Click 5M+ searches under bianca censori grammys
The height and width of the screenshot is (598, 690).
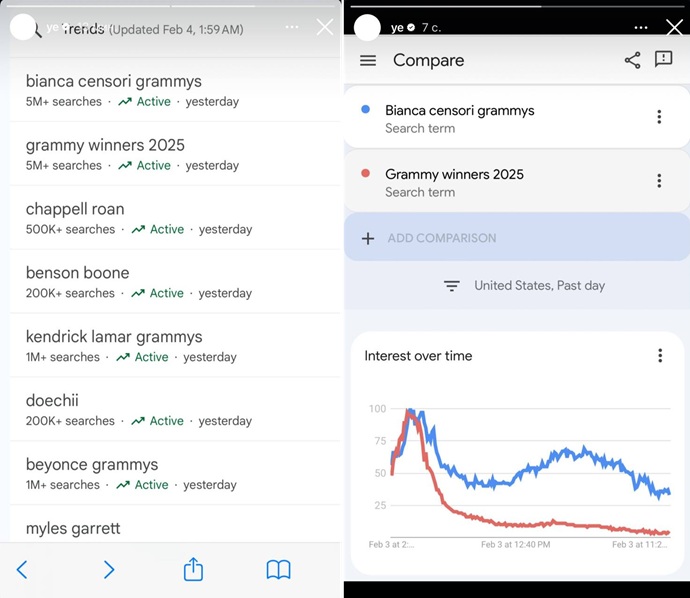tap(63, 102)
